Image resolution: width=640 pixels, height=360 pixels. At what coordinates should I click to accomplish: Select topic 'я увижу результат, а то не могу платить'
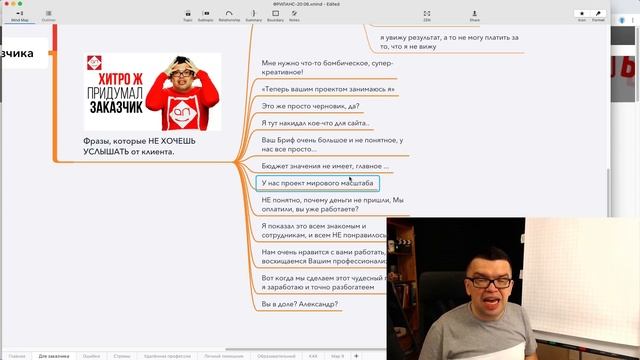tap(449, 42)
